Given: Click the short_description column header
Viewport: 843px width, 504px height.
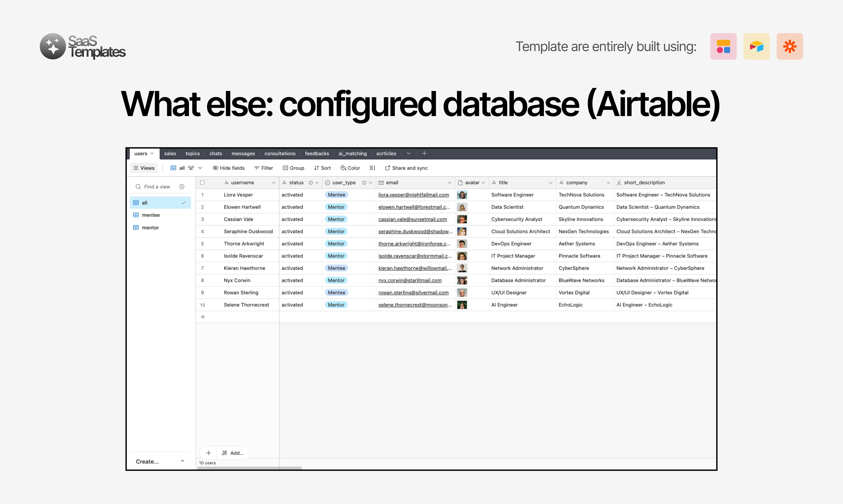Looking at the screenshot, I should 665,183.
